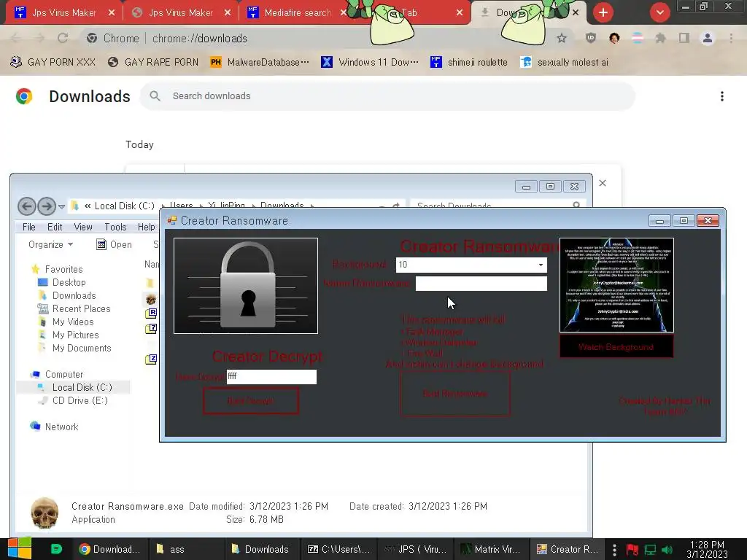This screenshot has height=560, width=747.
Task: Switch to the JPS ( Viru… taskbar item
Action: click(415, 549)
